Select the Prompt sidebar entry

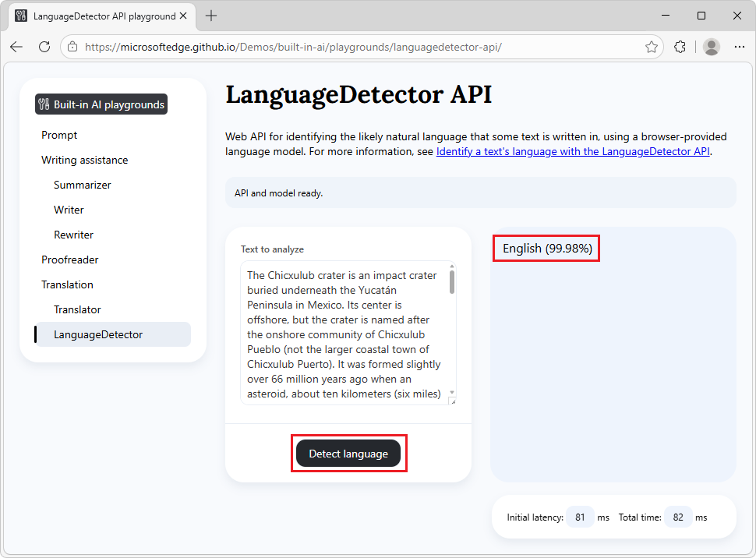(x=58, y=135)
